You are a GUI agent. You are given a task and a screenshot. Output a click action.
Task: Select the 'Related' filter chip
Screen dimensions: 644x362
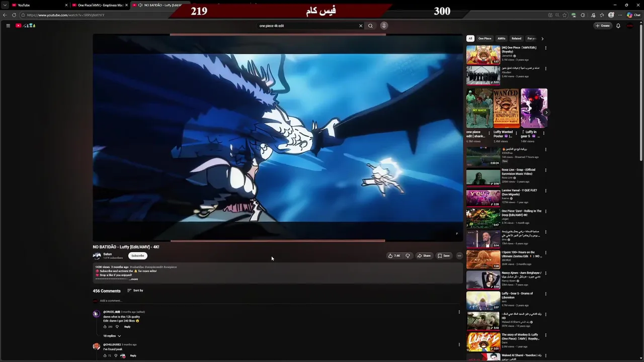[516, 39]
